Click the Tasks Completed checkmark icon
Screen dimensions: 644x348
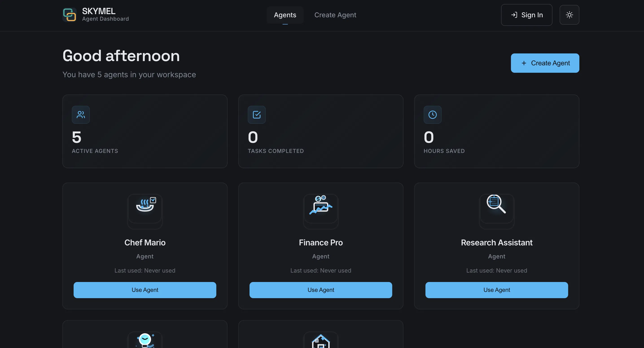256,115
